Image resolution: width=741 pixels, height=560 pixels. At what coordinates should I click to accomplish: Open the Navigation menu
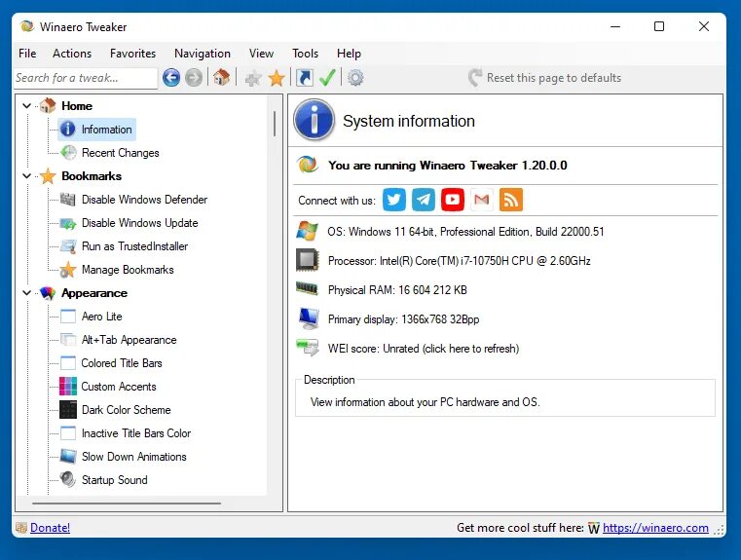click(203, 54)
